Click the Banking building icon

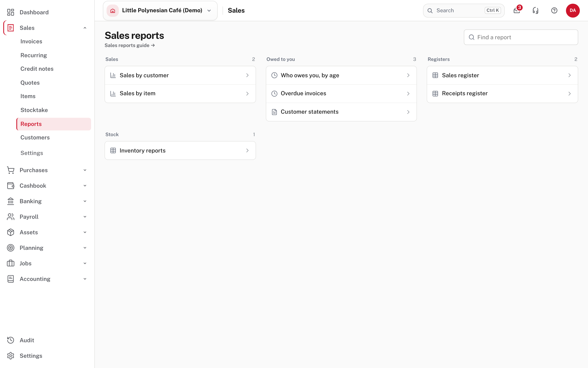click(10, 201)
